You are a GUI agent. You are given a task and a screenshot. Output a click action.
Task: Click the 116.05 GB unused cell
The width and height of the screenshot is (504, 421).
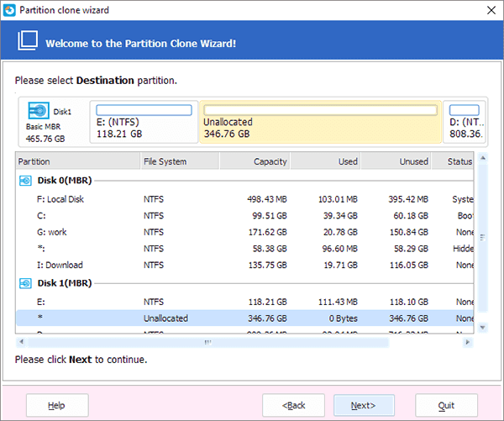tap(409, 265)
